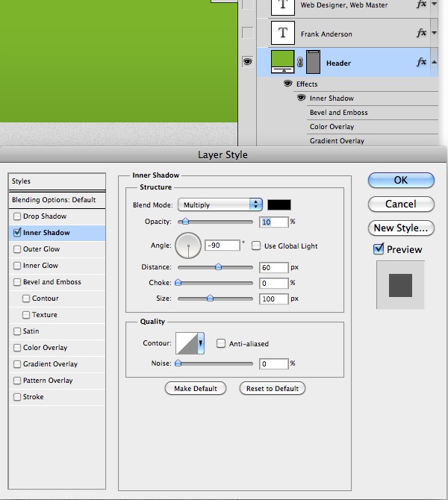The image size is (448, 500).
Task: Click the Angle value field
Action: pos(222,246)
